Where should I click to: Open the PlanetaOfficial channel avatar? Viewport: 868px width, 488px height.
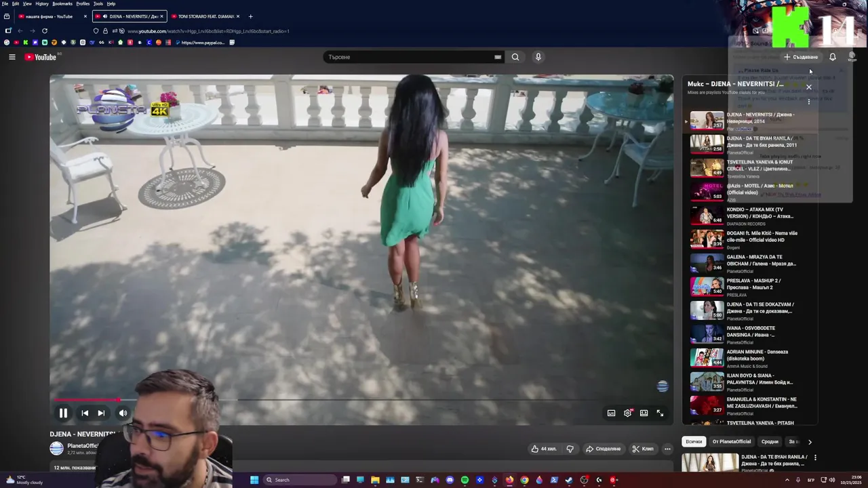click(56, 449)
